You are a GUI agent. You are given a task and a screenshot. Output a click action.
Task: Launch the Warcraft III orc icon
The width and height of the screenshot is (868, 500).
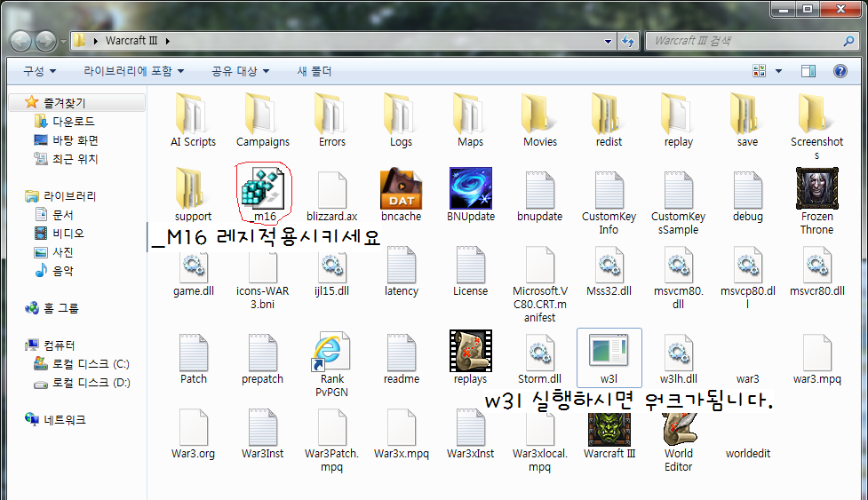click(609, 428)
